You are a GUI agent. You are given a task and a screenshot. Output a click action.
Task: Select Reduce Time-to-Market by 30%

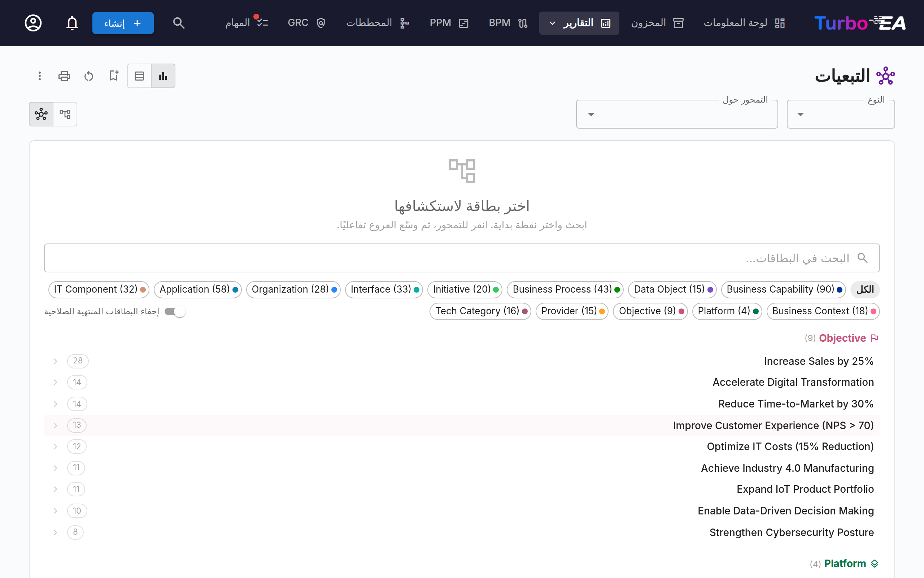(x=462, y=404)
